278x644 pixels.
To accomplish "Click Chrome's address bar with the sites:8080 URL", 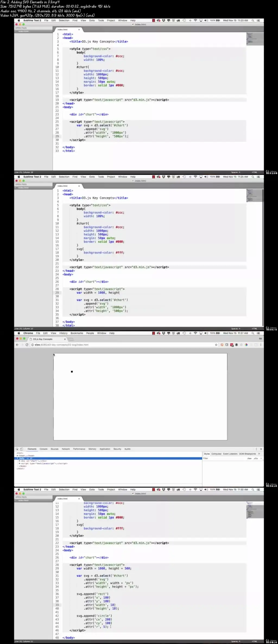I will (x=122, y=345).
